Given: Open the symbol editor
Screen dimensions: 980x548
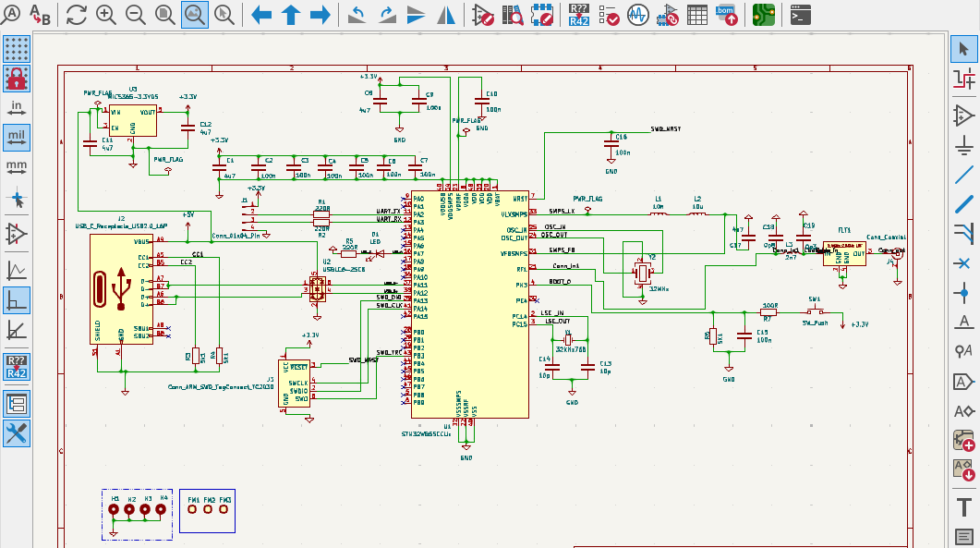Looking at the screenshot, I should click(483, 15).
